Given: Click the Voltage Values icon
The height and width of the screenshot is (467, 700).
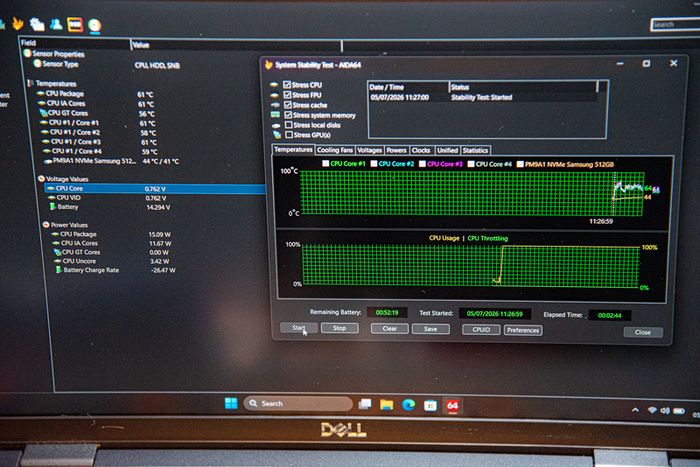Looking at the screenshot, I should point(41,179).
